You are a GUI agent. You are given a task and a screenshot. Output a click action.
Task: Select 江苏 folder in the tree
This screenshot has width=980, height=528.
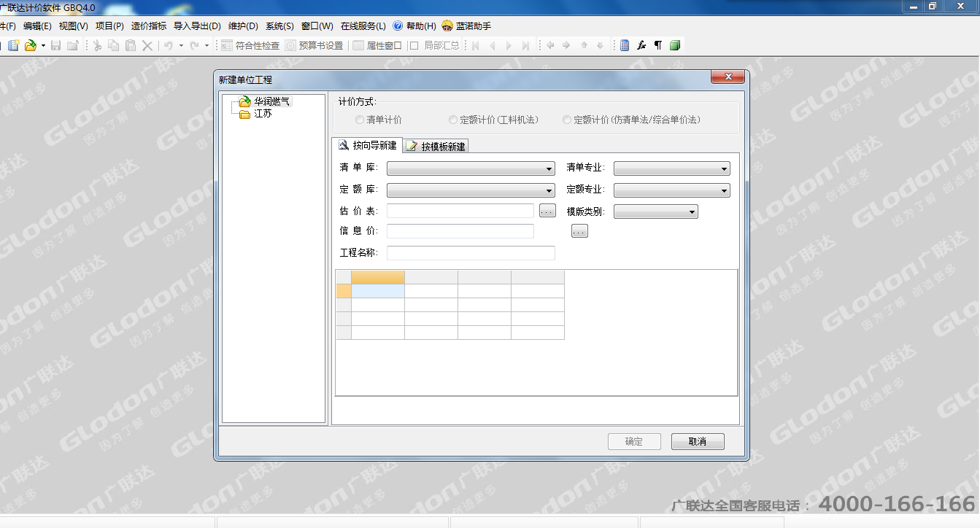click(262, 114)
